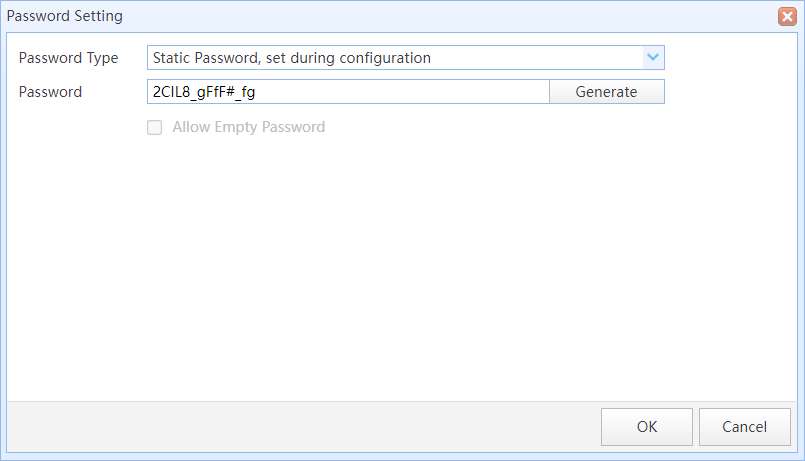Click the blank white dialog body area

coord(401,267)
